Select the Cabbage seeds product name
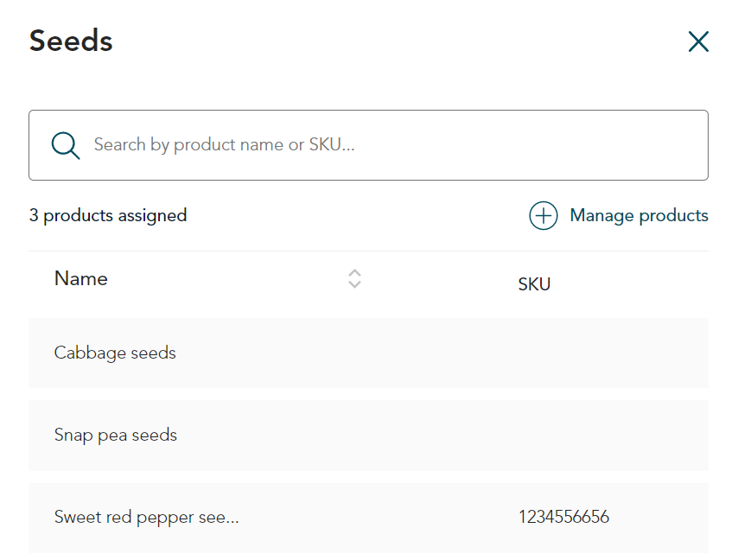Screen dimensions: 738x560 (115, 353)
